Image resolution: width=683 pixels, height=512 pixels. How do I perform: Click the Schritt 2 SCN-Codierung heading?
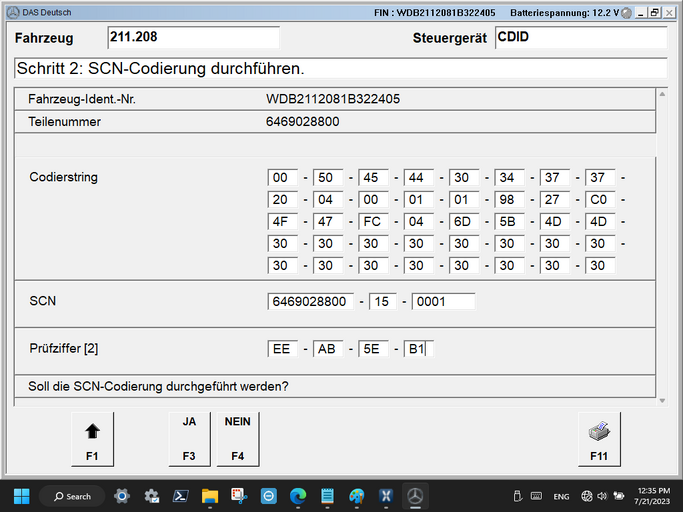(x=160, y=68)
